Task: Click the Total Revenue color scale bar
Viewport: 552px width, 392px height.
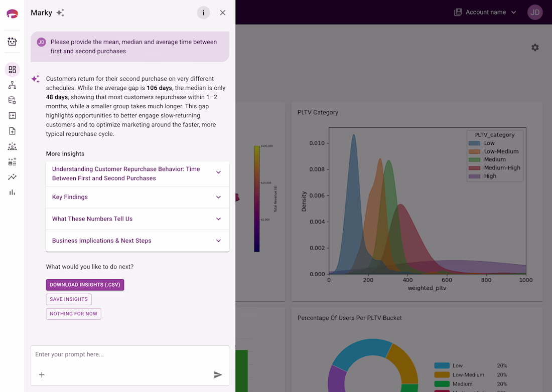Action: coord(256,199)
